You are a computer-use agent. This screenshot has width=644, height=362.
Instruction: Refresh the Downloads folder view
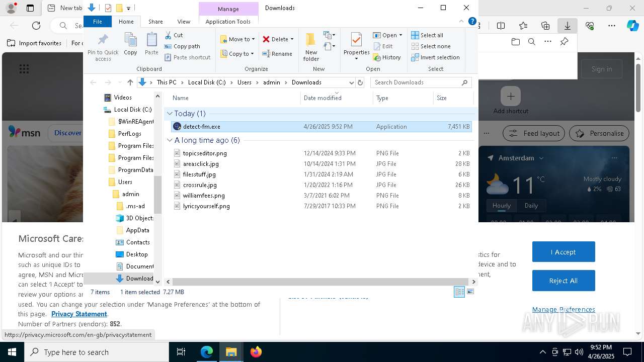tap(360, 82)
